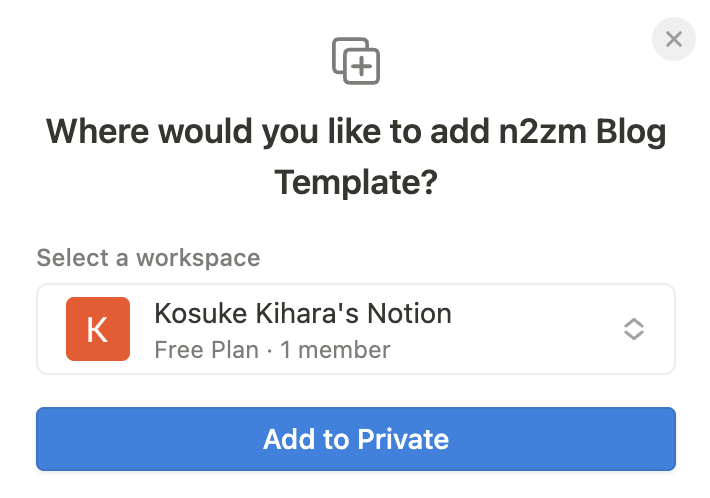Click the white K letter in avatar
The image size is (710, 498).
tap(97, 330)
